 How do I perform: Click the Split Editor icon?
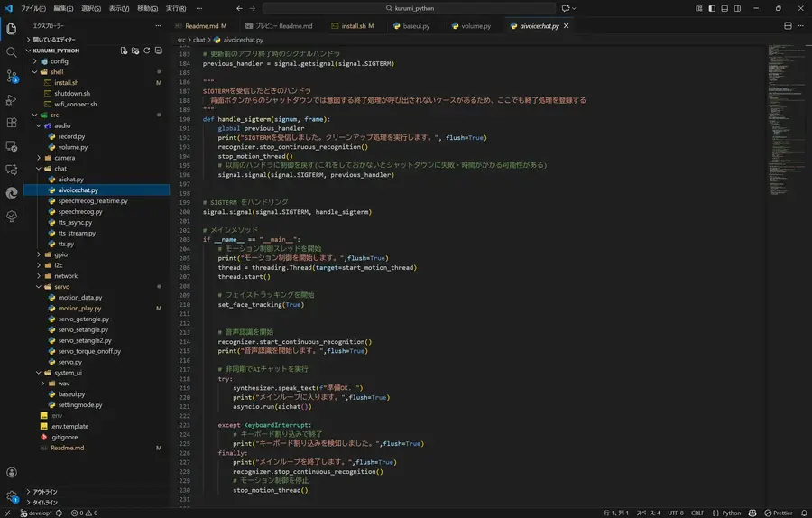tap(788, 26)
